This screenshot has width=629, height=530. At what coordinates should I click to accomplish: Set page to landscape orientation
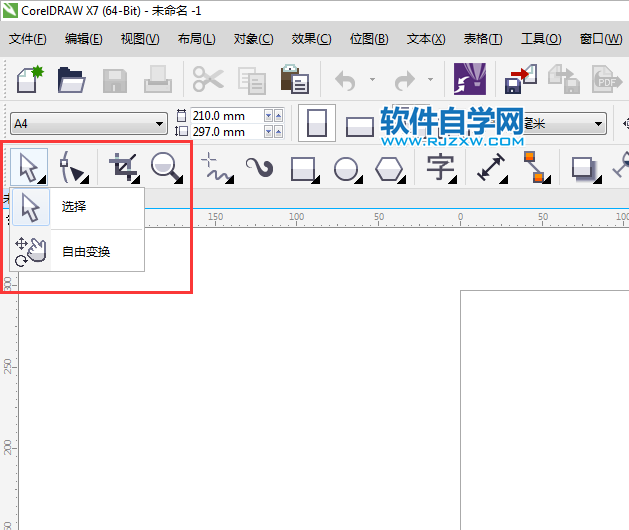tap(360, 126)
